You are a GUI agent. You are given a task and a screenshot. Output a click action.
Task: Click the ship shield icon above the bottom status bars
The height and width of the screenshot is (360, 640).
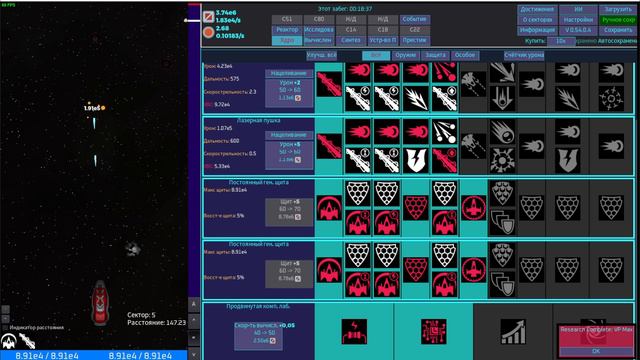9,341
